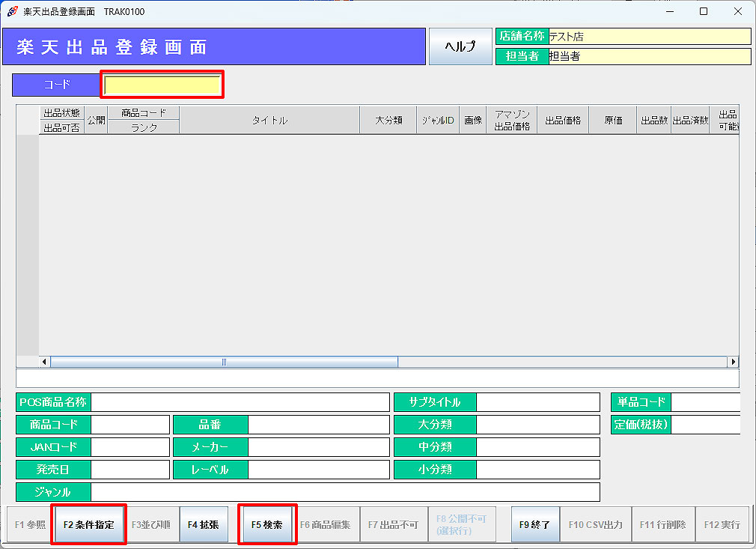756x549 pixels.
Task: Click the F5 検索 search button
Action: click(267, 524)
